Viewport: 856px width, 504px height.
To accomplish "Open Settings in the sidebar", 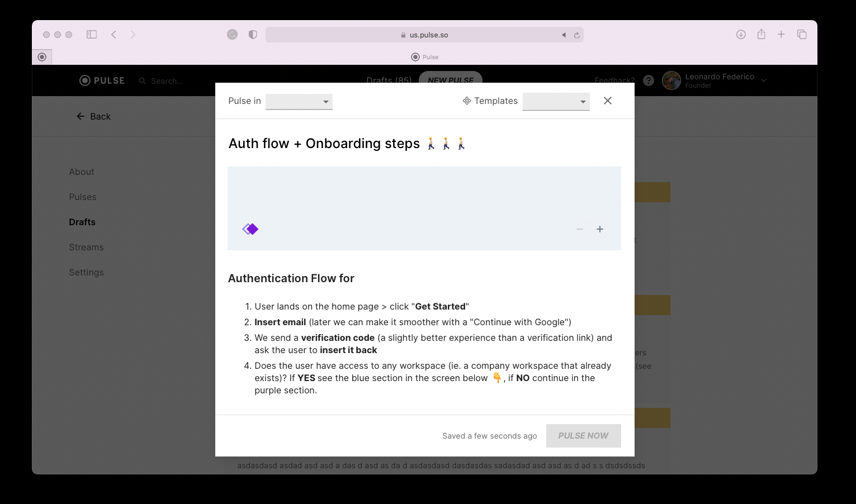I will [x=86, y=273].
